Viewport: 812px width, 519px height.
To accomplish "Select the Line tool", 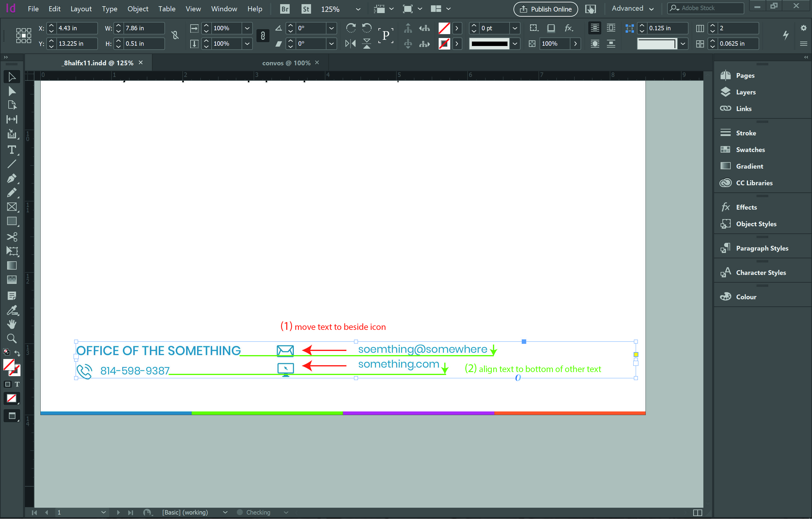I will (x=12, y=164).
